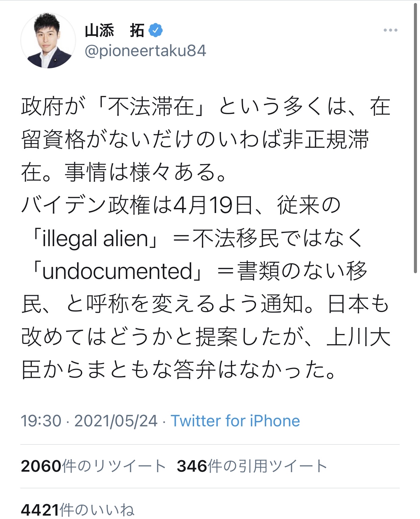Tap the text 事情は様々ある。
Image resolution: width=420 pixels, height=519 pixels.
[145, 173]
